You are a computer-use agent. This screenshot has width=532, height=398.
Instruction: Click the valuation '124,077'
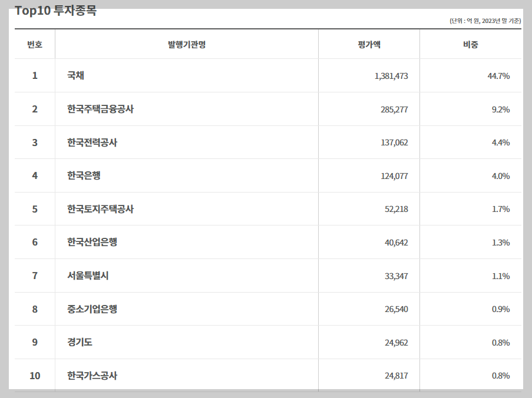click(394, 176)
